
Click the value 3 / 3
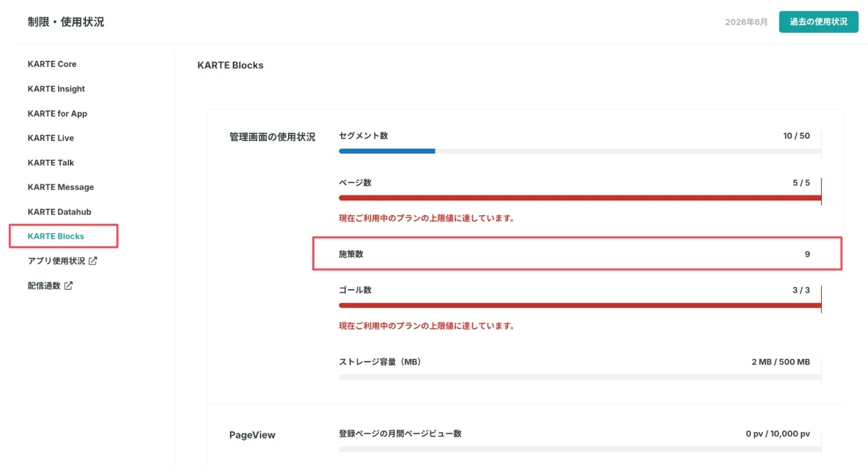coord(802,290)
